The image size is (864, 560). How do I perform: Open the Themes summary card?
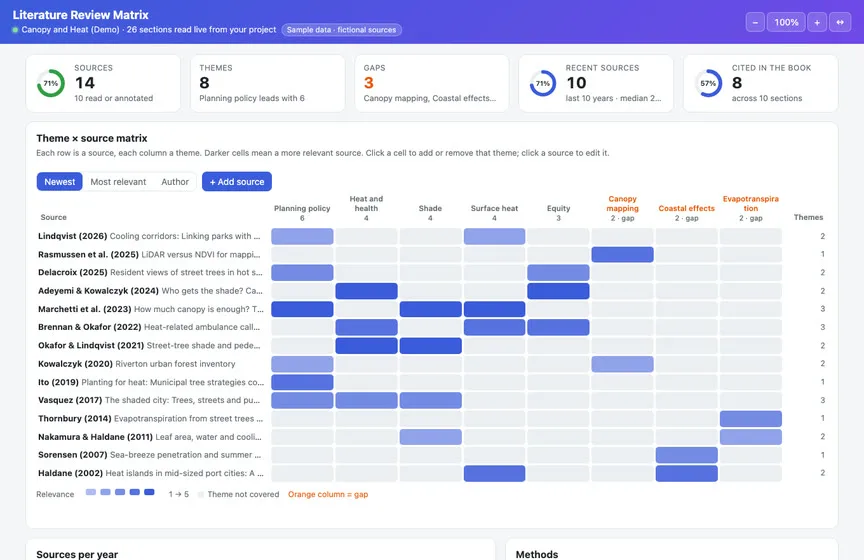pos(268,83)
